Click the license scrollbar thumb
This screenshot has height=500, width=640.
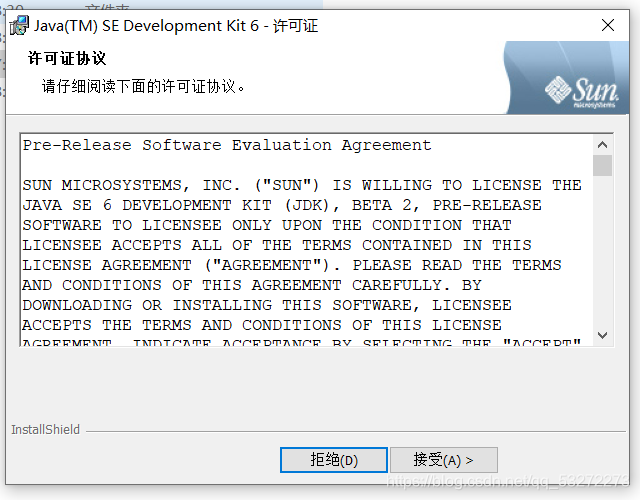602,165
